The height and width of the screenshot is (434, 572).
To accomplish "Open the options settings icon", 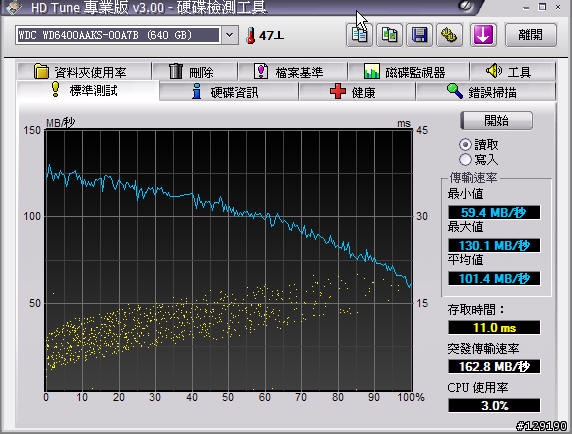I will pos(449,35).
